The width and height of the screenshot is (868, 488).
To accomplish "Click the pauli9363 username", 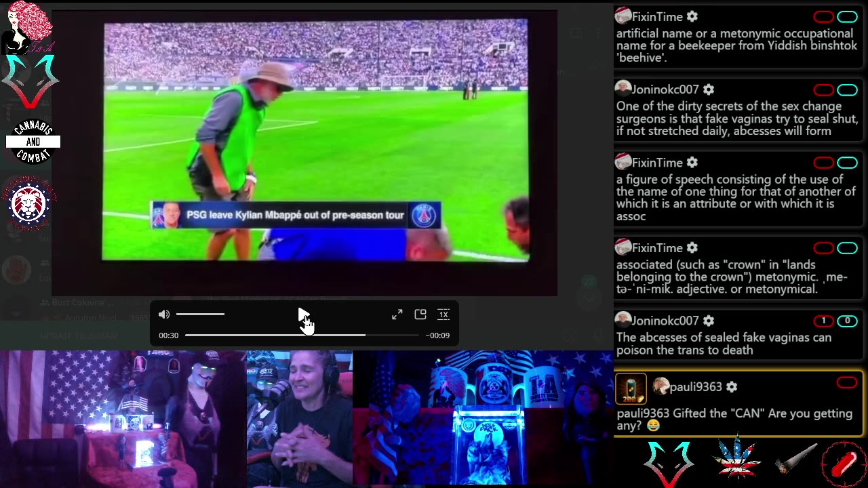I will point(696,387).
